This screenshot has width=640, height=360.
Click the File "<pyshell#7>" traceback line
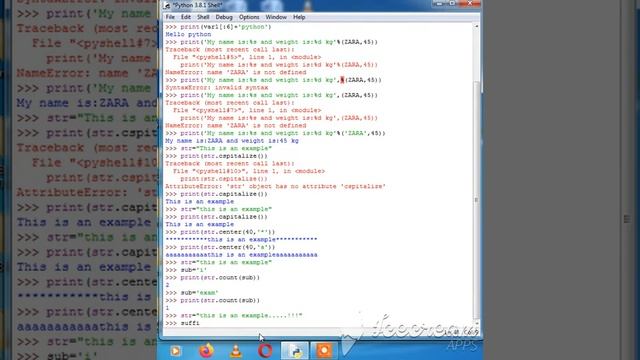coord(247,111)
